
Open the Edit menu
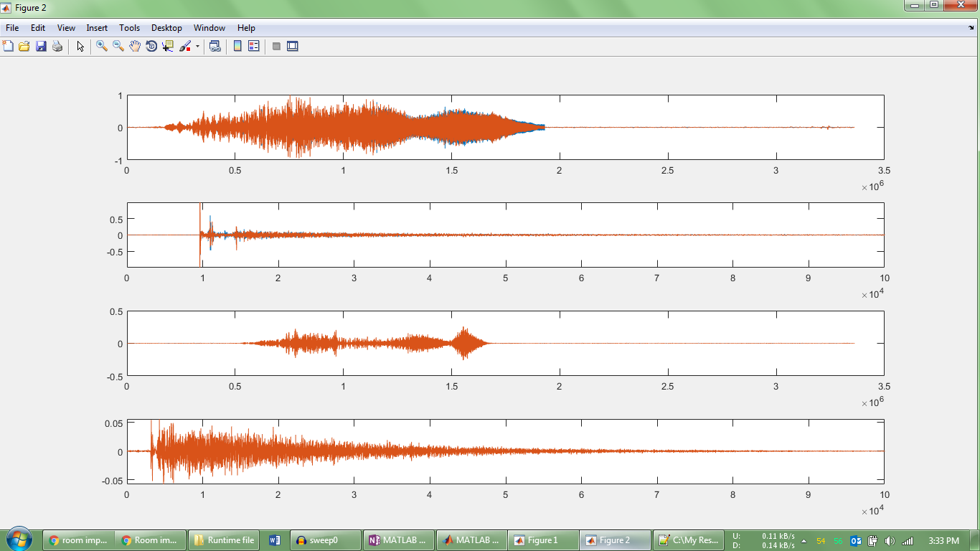point(38,28)
